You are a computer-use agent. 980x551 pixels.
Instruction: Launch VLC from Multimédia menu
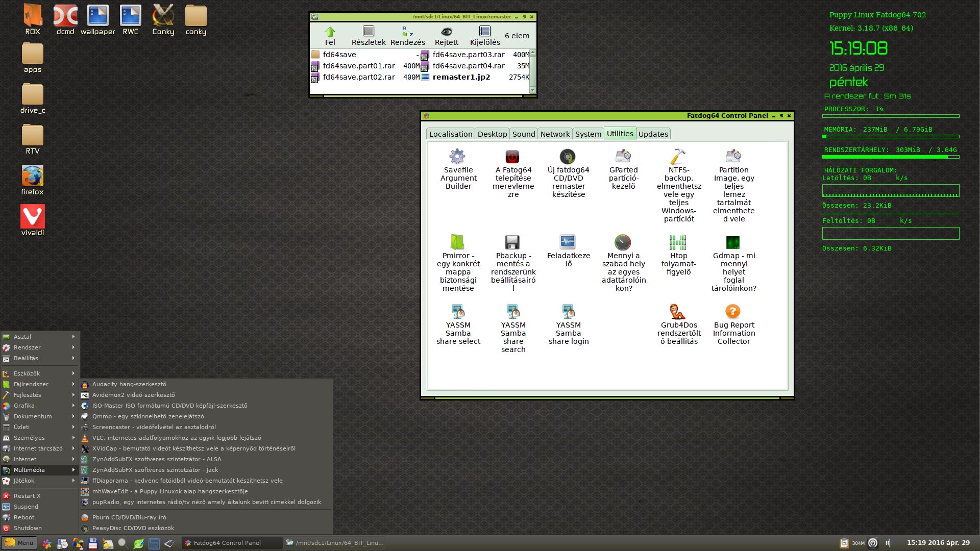point(206,438)
